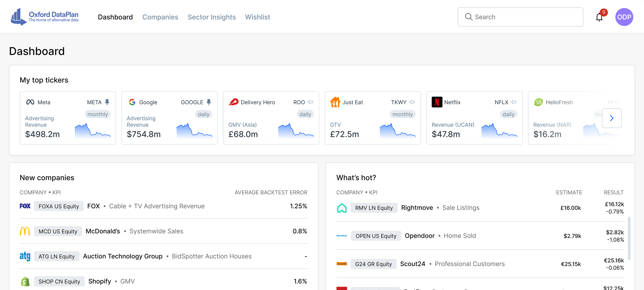Image resolution: width=644 pixels, height=290 pixels.
Task: Open the ODP account avatar menu
Action: point(624,17)
